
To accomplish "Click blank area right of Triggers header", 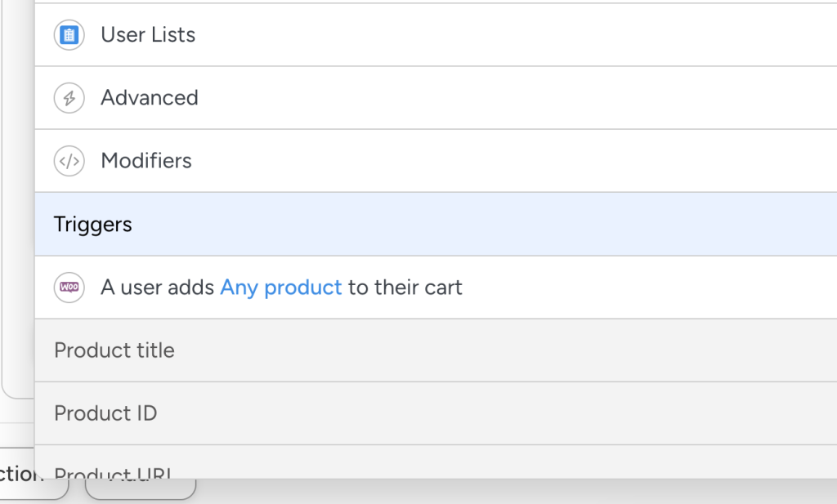I will [490, 225].
